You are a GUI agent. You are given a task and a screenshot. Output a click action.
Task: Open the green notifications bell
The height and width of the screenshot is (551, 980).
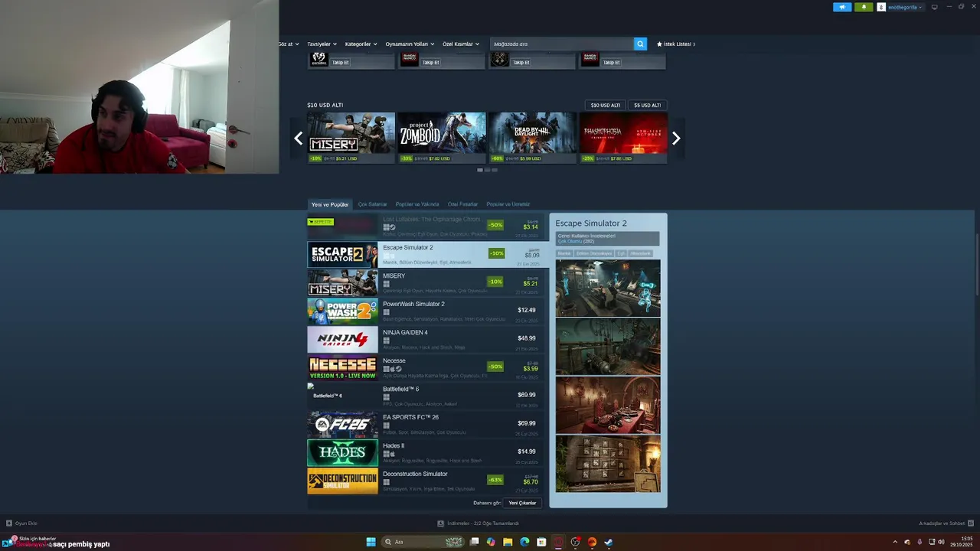pos(864,7)
